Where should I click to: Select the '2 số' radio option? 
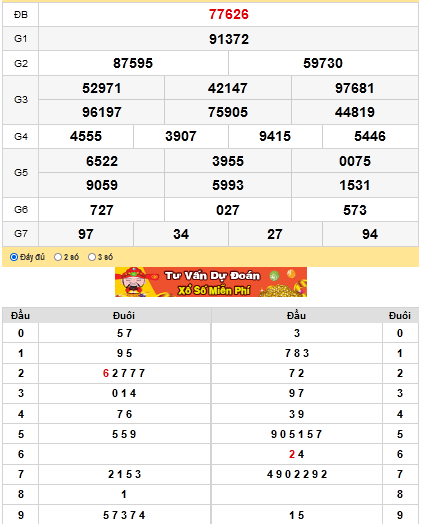58,257
